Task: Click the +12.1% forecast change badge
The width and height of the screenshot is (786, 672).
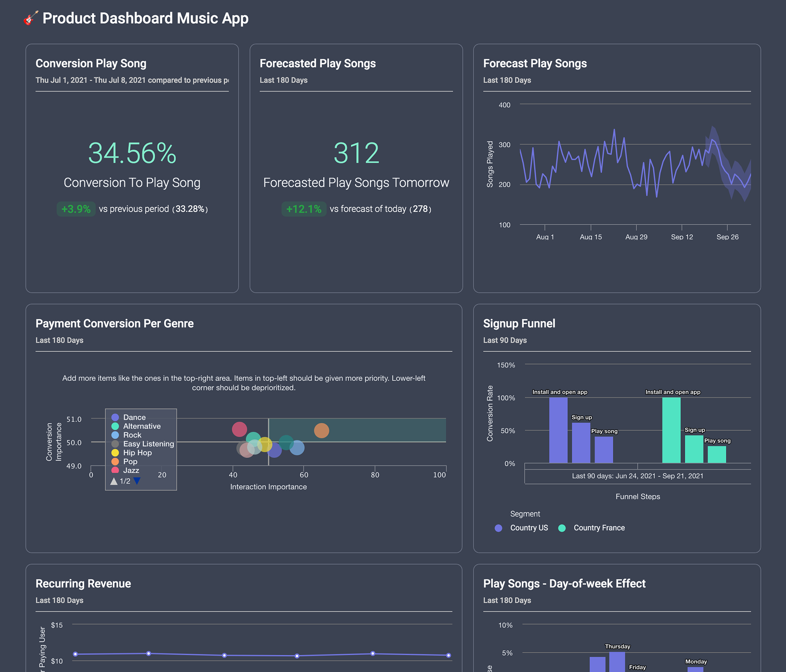Action: (304, 209)
